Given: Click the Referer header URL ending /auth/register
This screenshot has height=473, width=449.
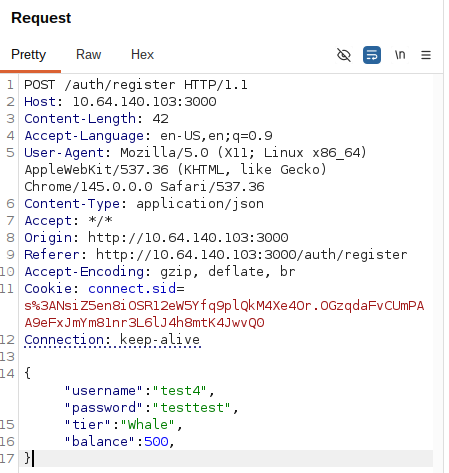Looking at the screenshot, I should (252, 255).
